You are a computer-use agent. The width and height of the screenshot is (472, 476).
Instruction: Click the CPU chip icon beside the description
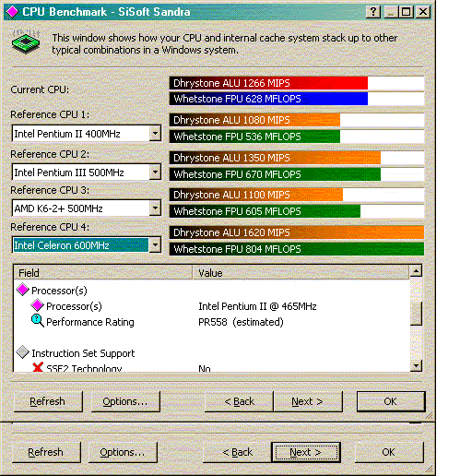(26, 42)
